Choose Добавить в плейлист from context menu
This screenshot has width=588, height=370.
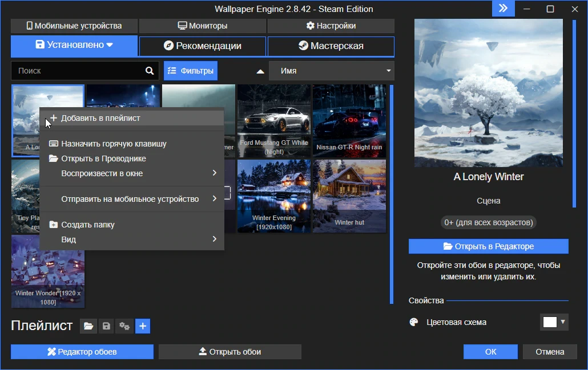(132, 118)
